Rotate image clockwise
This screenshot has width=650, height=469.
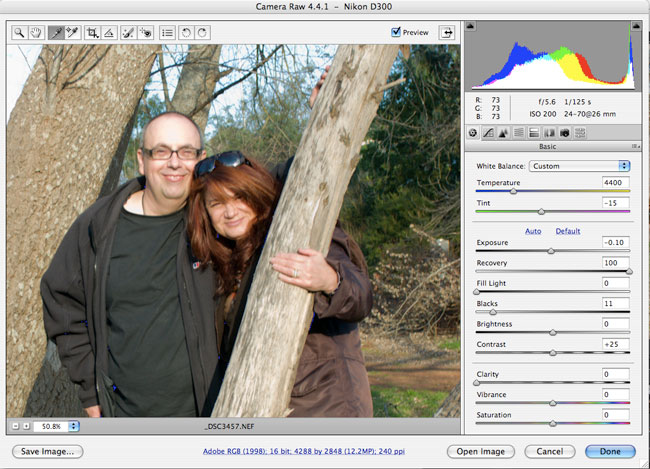[x=202, y=32]
